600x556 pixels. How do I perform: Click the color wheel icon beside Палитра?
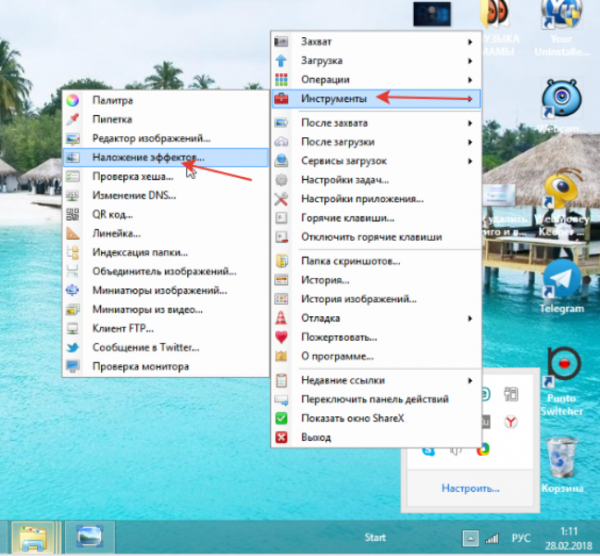click(72, 100)
